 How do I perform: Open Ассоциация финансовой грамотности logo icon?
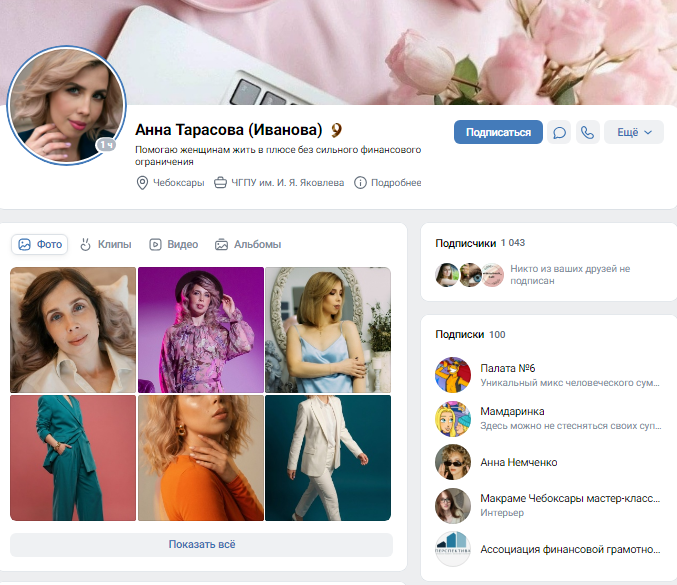tap(452, 549)
